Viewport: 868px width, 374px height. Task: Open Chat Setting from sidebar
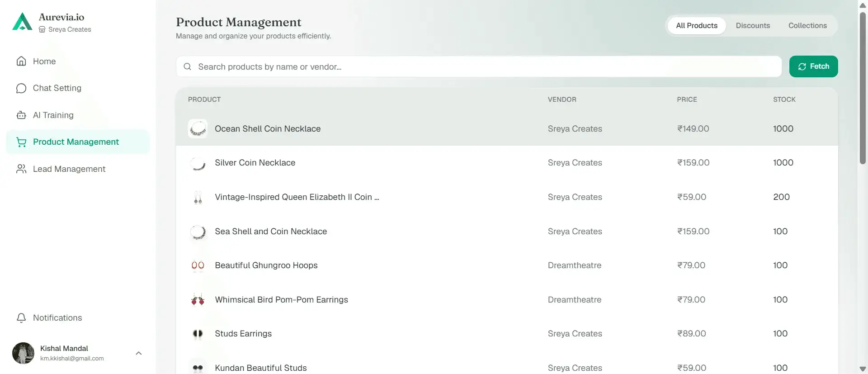point(78,88)
